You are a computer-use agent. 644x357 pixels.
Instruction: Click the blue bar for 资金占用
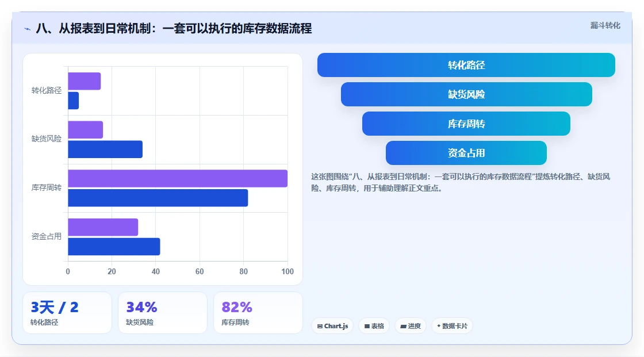point(114,247)
